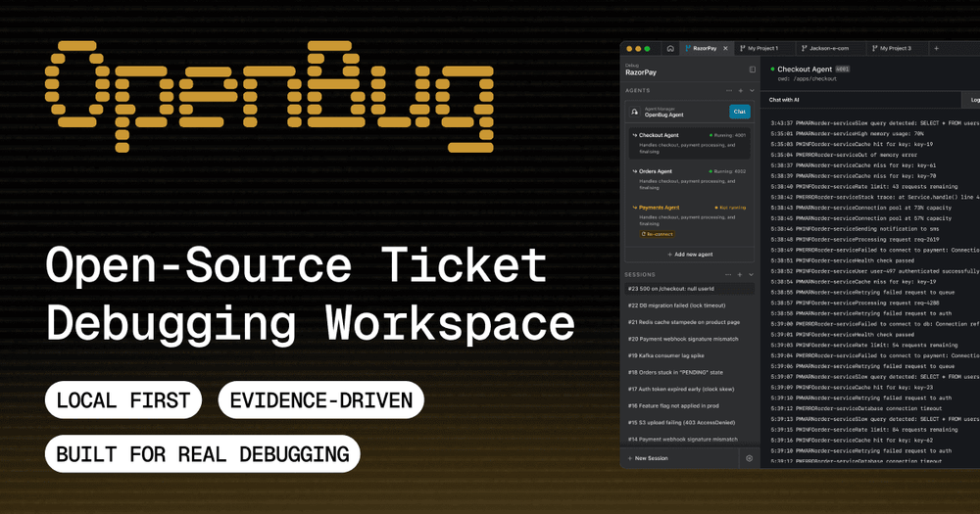This screenshot has width=980, height=514.
Task: Open Chat with the OpenBug Agent
Action: [x=739, y=112]
